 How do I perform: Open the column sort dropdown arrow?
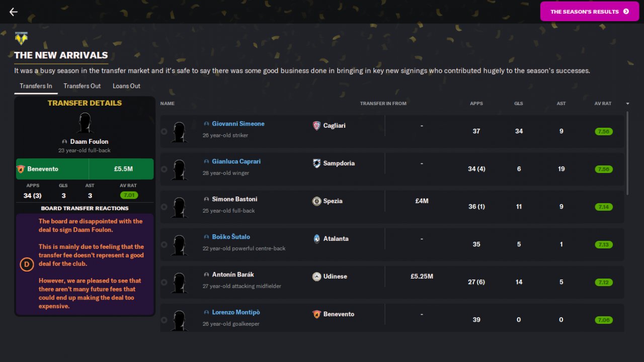coord(627,104)
